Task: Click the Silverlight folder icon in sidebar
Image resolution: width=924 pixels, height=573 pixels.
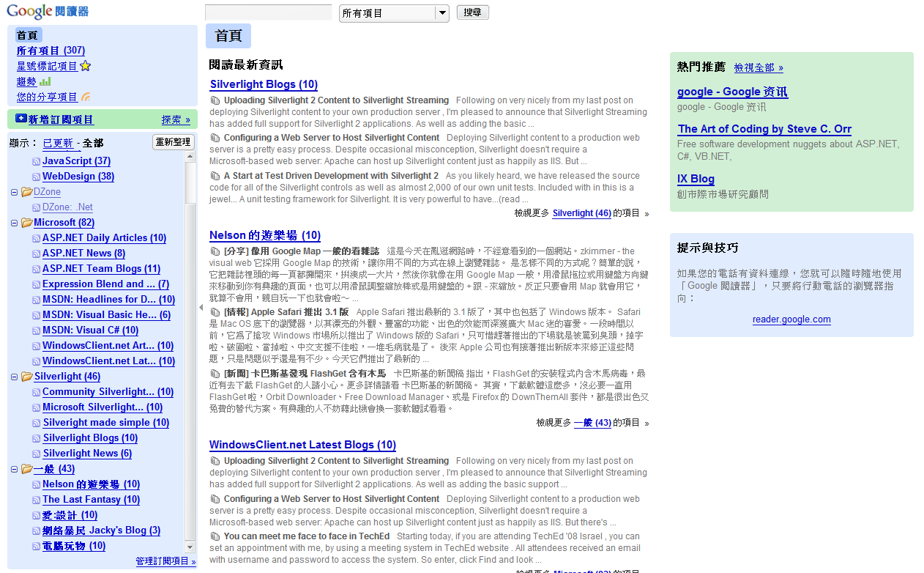Action: (26, 376)
